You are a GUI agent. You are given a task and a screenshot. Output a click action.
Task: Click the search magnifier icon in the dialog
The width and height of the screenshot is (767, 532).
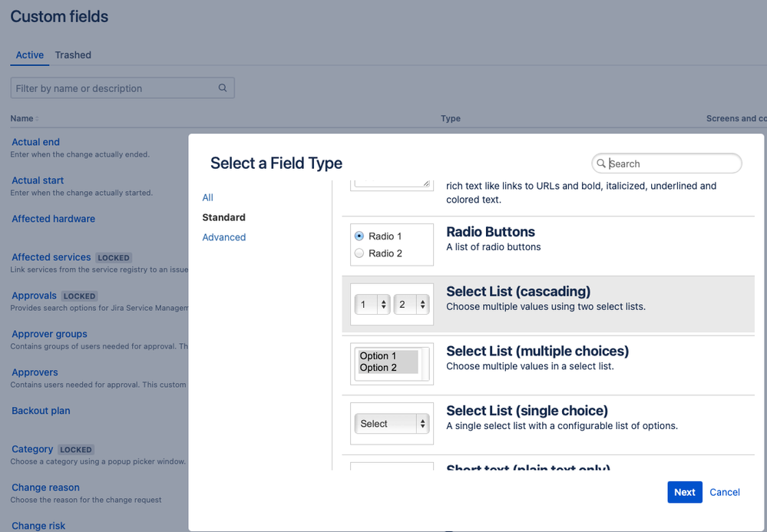tap(601, 164)
